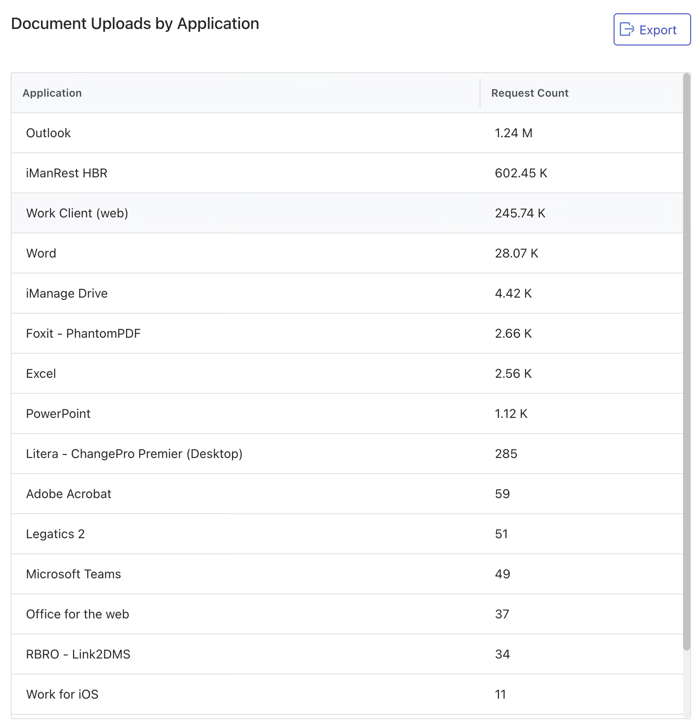This screenshot has width=700, height=728.
Task: Click the 602.45 K count value
Action: pyautogui.click(x=521, y=173)
